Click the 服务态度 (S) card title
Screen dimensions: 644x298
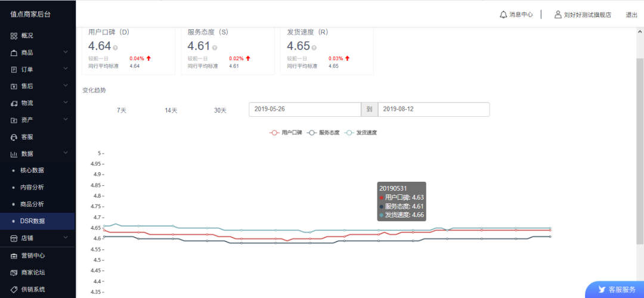[208, 32]
